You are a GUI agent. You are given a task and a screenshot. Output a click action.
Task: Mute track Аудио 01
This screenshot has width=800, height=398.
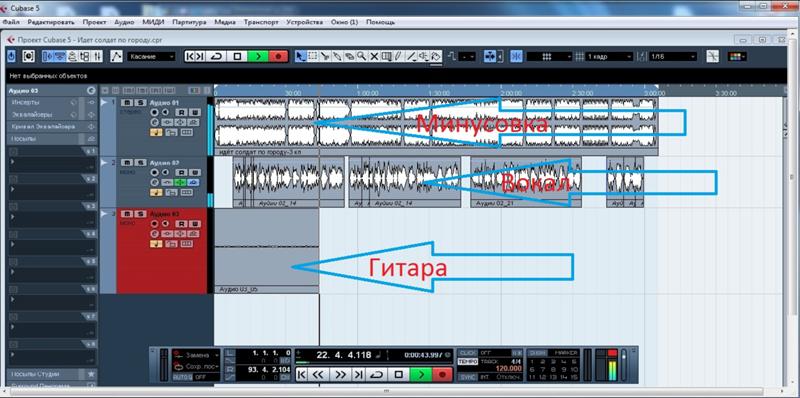point(127,103)
